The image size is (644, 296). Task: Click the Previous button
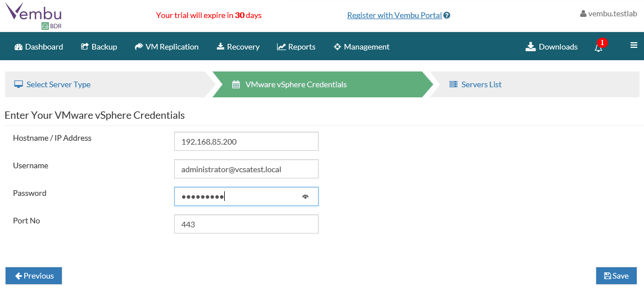(34, 276)
